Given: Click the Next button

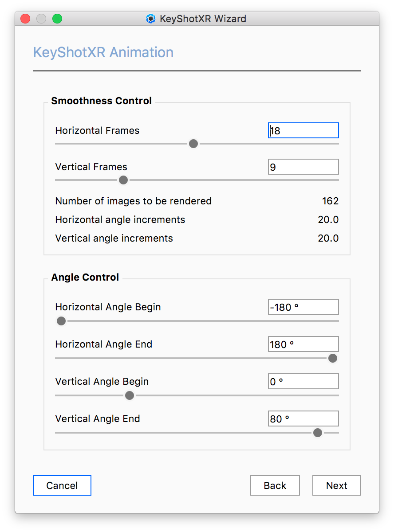Looking at the screenshot, I should (x=336, y=485).
